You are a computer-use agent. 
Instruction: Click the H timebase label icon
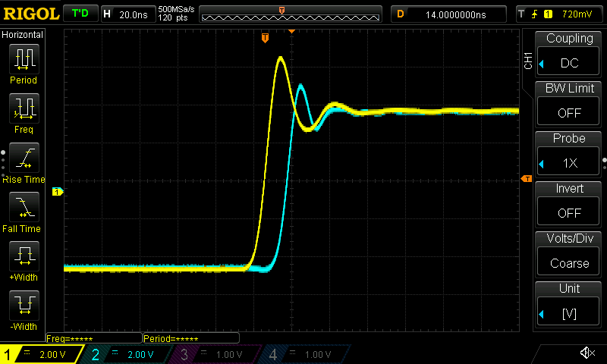point(107,14)
